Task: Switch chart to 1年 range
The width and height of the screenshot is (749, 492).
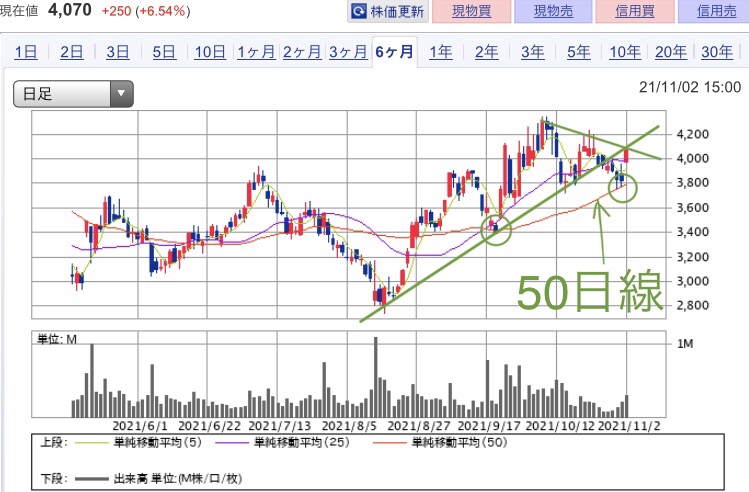Action: pyautogui.click(x=440, y=53)
